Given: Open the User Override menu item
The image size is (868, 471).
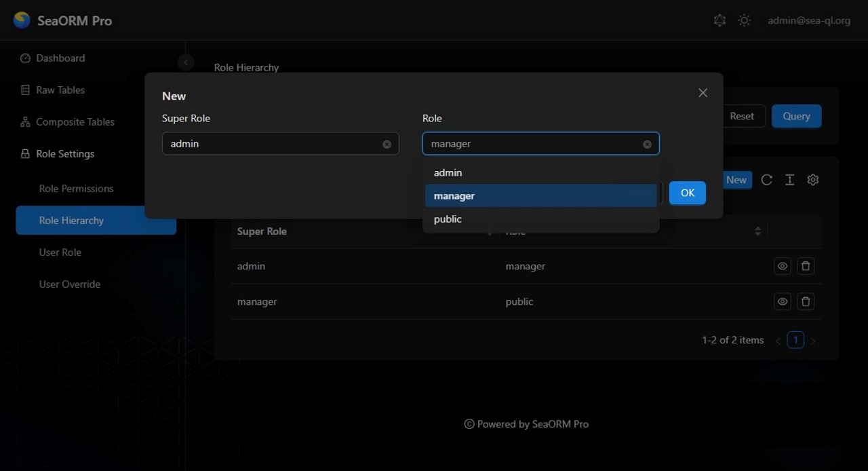Looking at the screenshot, I should pyautogui.click(x=70, y=284).
